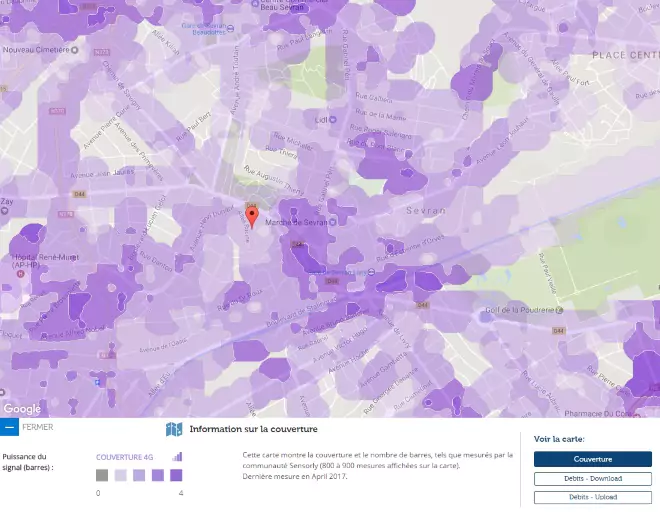Select the Couverture map view button
The width and height of the screenshot is (660, 518).
tap(593, 459)
